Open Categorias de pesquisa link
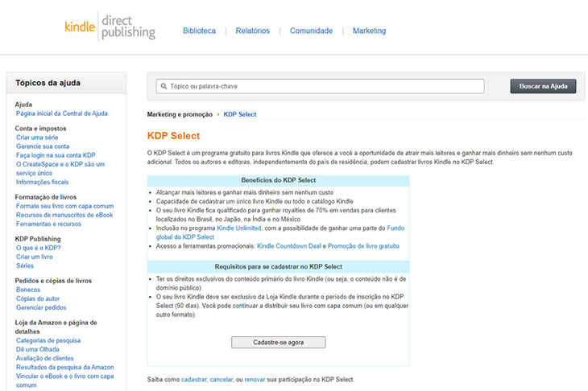Image resolution: width=588 pixels, height=391 pixels. [x=48, y=340]
